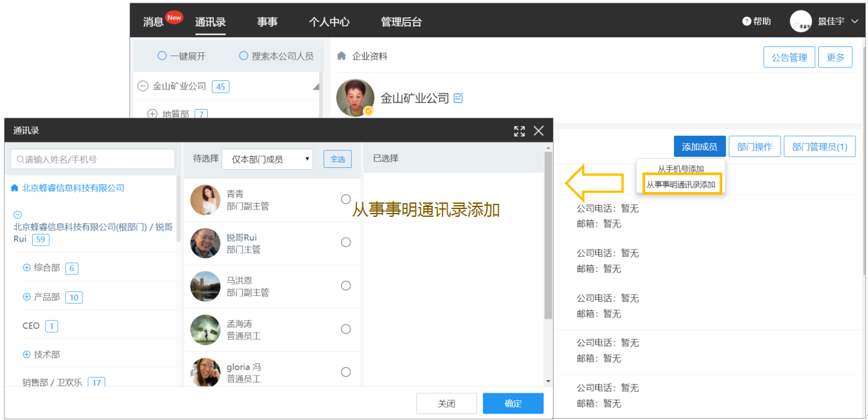Click the 确定 button
The height and width of the screenshot is (420, 868).
[513, 404]
